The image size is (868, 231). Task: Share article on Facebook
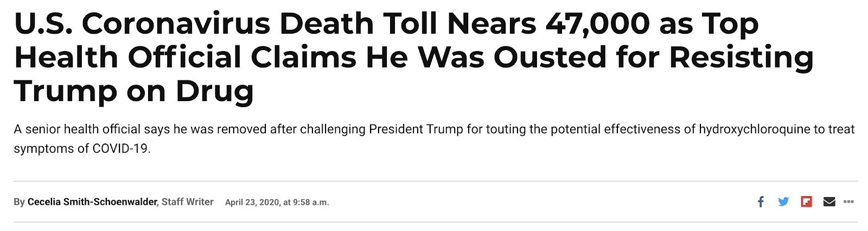click(x=761, y=202)
